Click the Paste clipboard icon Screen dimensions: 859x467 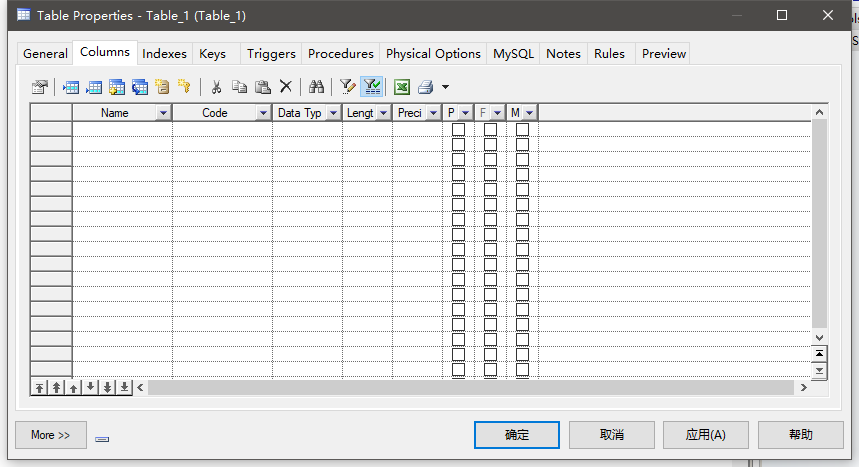click(263, 87)
